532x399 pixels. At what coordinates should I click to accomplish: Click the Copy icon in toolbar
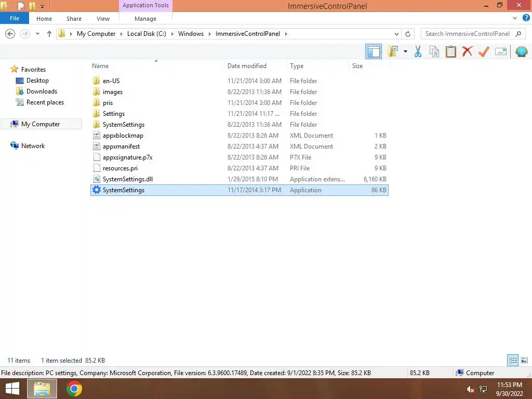(x=434, y=51)
